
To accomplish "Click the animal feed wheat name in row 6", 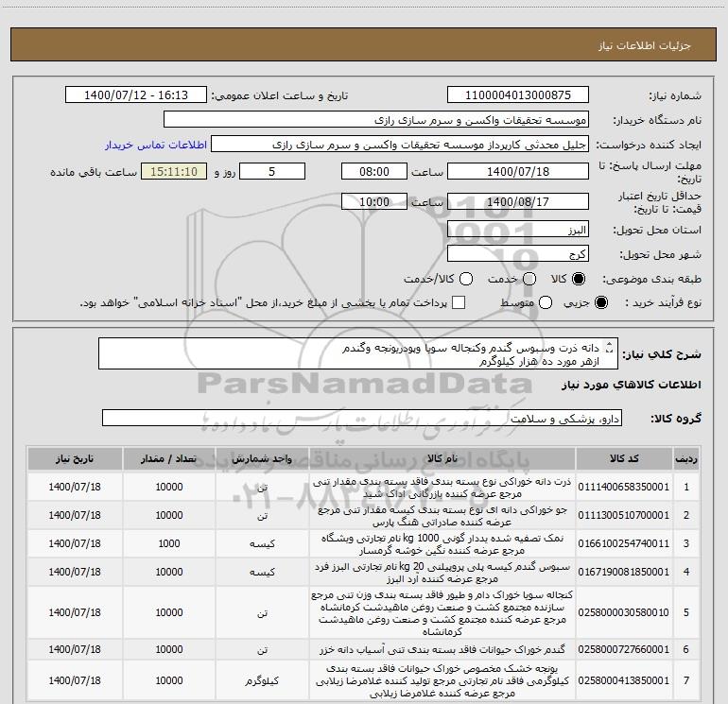I will point(442,649).
